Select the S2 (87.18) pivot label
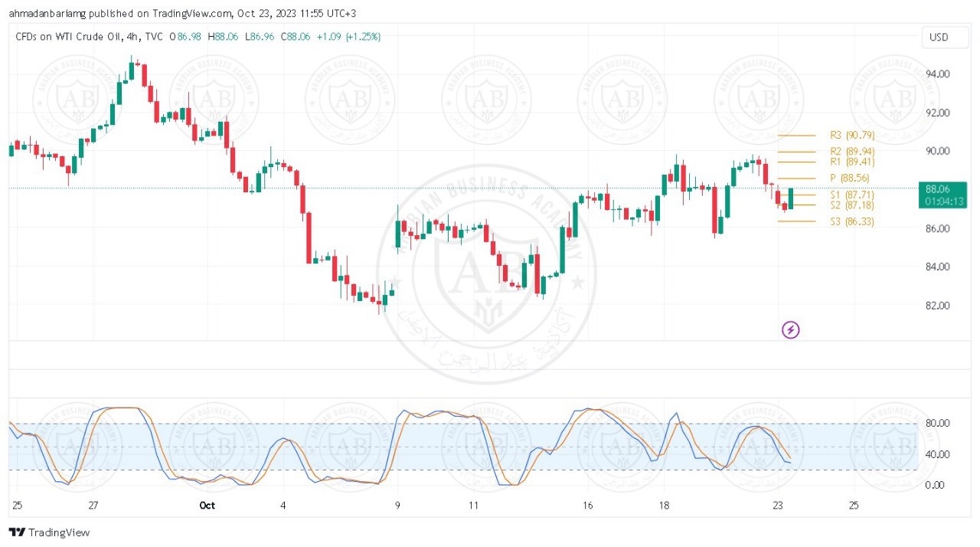This screenshot has height=547, width=980. click(852, 205)
